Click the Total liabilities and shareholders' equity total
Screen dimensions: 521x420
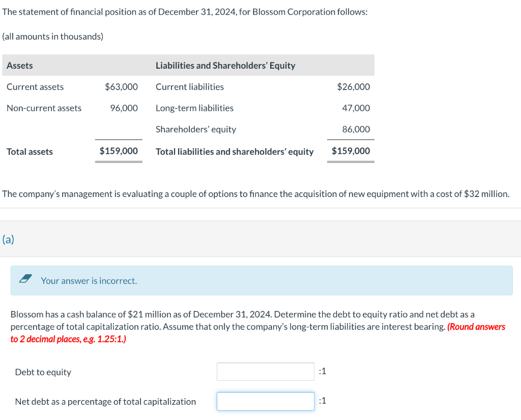[351, 151]
